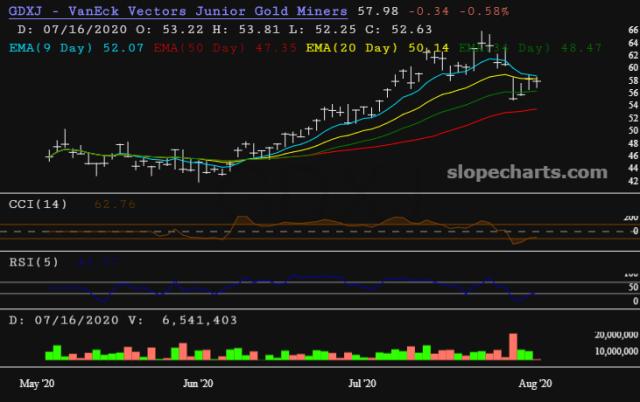Screen dimensions: 640x402
Task: Click the tallest red volume bar
Action: (x=513, y=346)
